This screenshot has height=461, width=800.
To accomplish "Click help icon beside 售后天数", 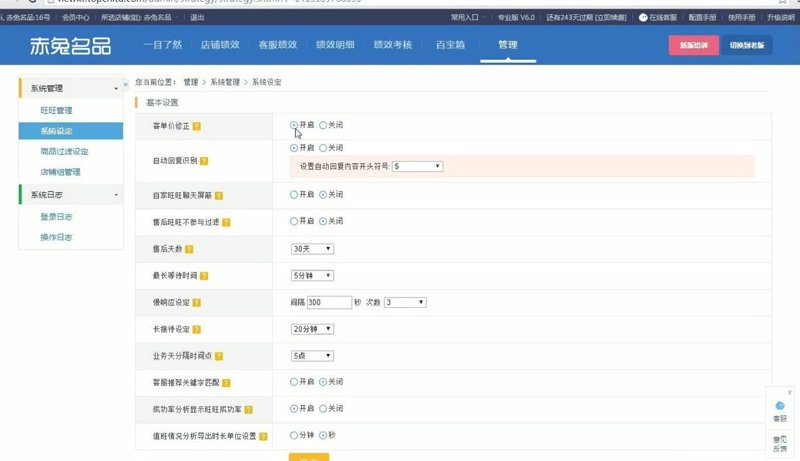I will pos(189,249).
